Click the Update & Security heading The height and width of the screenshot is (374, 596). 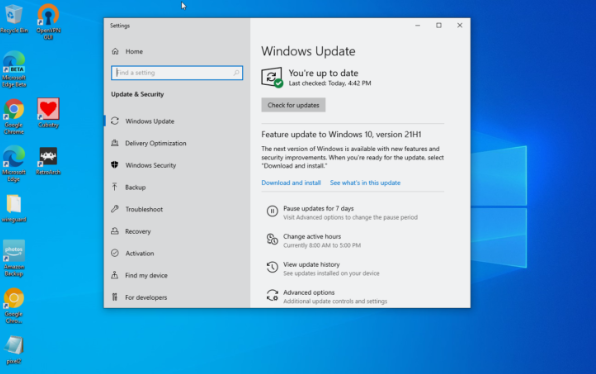click(137, 94)
